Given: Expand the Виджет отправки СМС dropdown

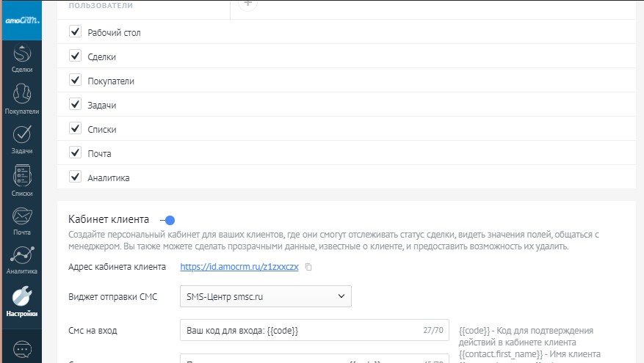Looking at the screenshot, I should [265, 296].
